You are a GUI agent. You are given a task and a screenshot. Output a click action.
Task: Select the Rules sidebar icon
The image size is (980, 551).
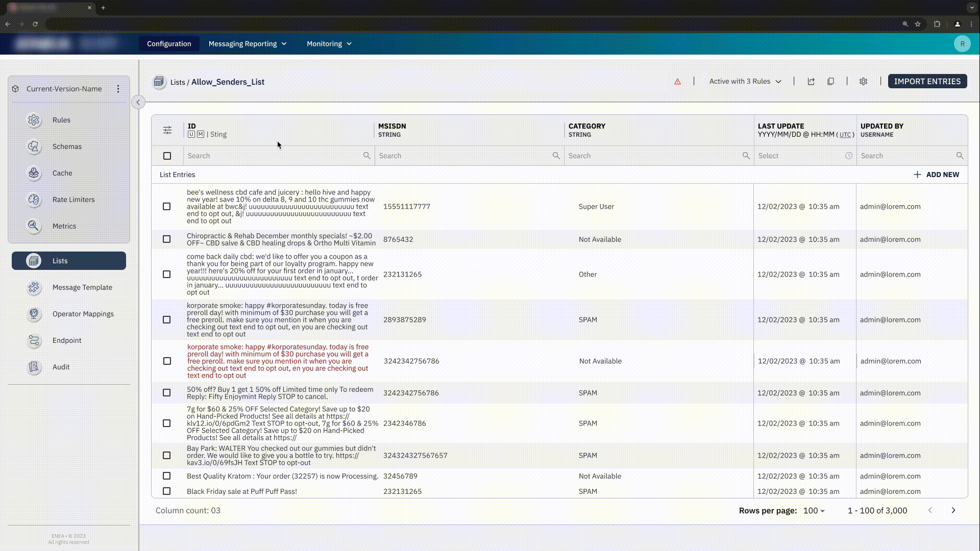click(x=34, y=120)
